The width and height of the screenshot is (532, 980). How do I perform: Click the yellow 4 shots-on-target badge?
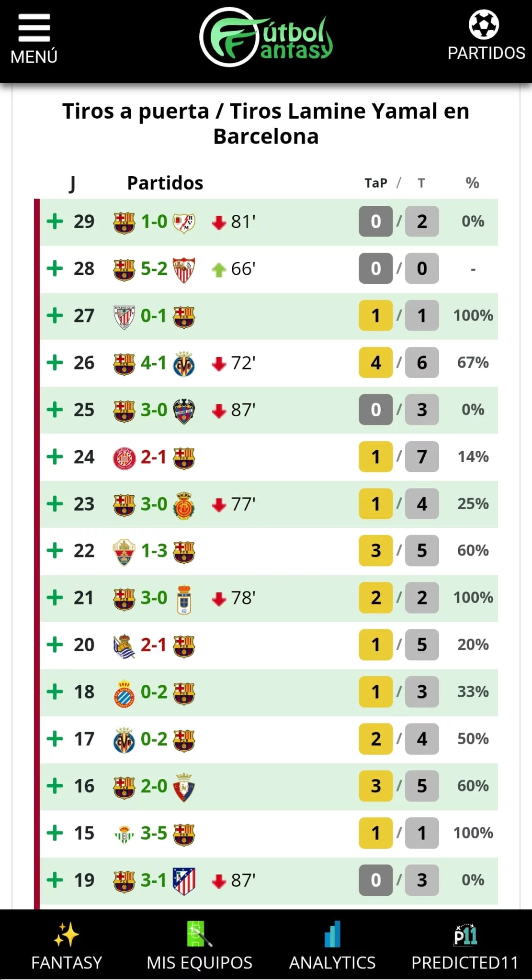tap(375, 363)
